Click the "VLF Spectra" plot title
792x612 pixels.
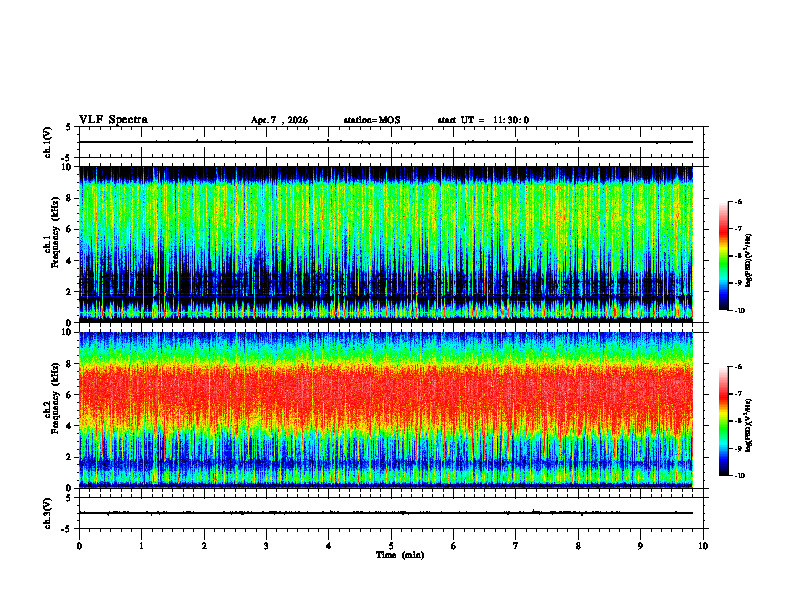tap(113, 120)
